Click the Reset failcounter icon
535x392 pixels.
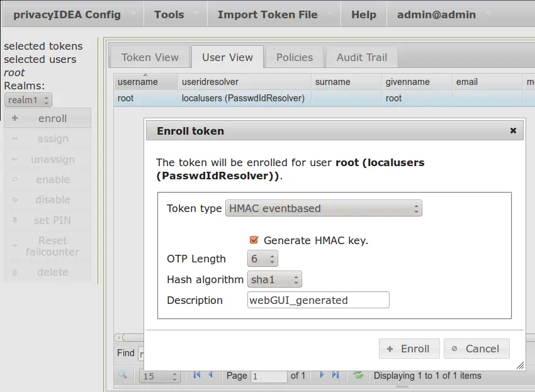coord(14,245)
